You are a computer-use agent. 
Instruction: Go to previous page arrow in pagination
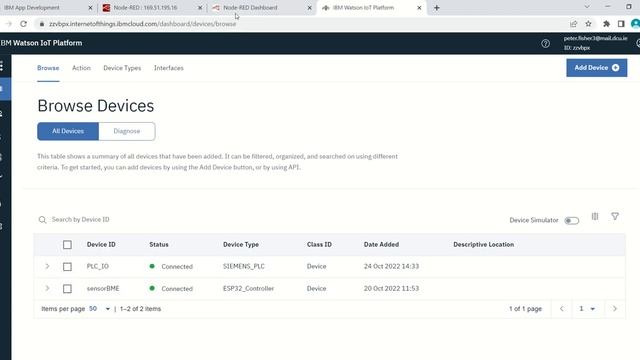(x=562, y=309)
